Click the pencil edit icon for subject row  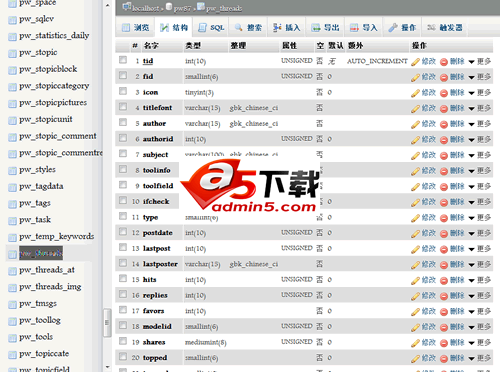tap(415, 156)
